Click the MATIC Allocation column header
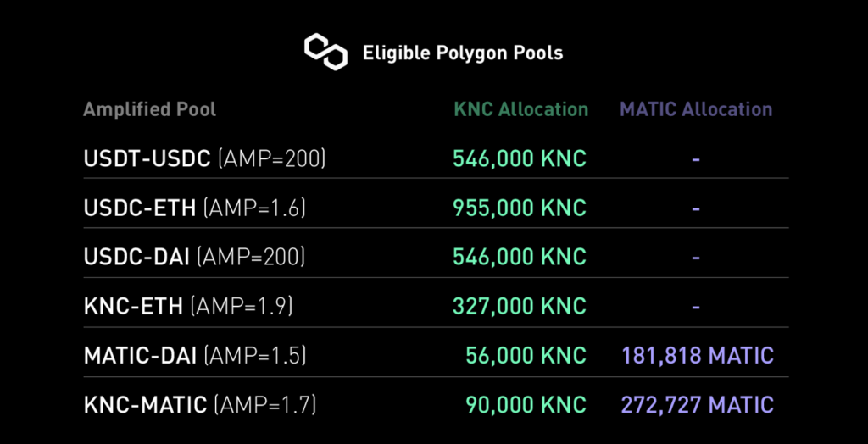868x444 pixels. (x=696, y=109)
